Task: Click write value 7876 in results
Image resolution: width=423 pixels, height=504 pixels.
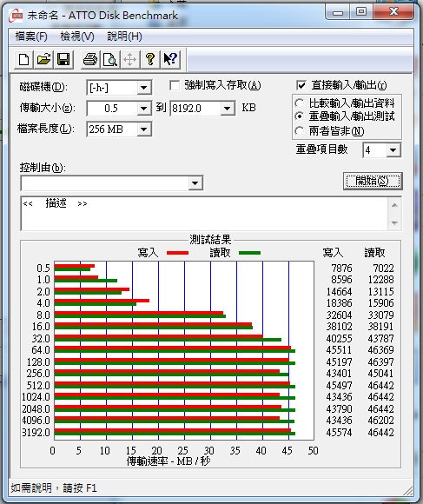Action: point(341,268)
